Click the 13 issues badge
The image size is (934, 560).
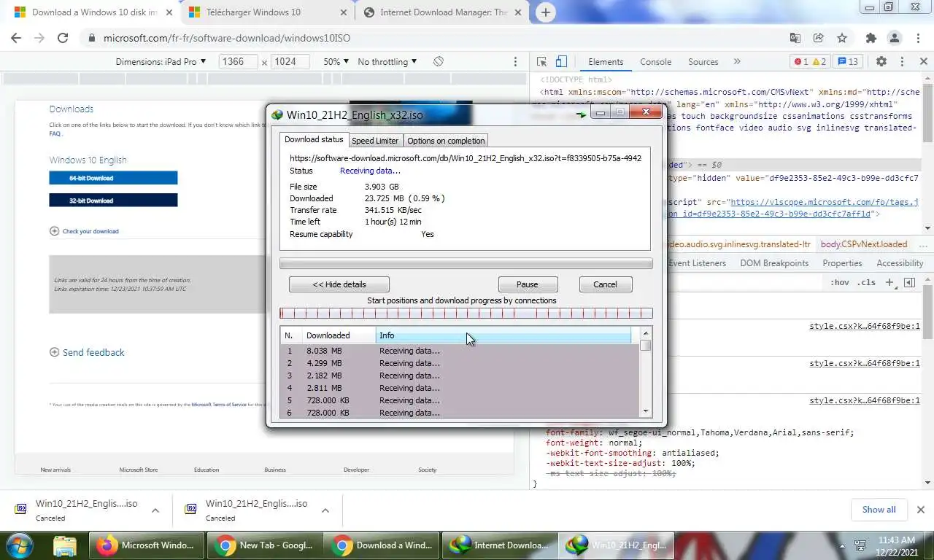848,62
